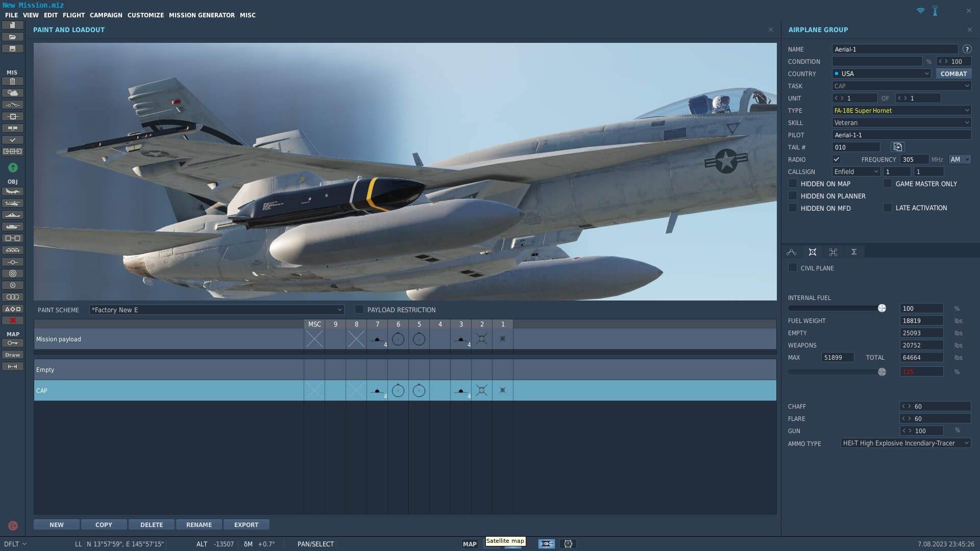Enable GAME MASTER ONLY checkbox
Viewport: 980px width, 551px height.
point(888,183)
